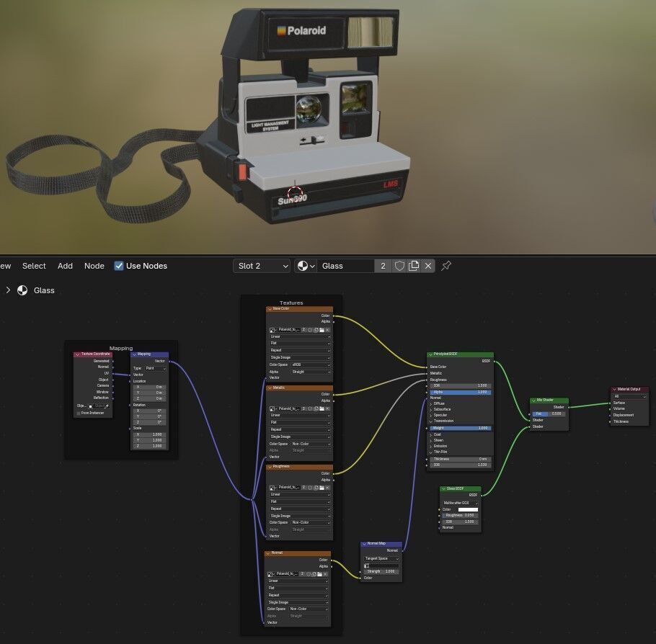This screenshot has width=656, height=644.
Task: Open the All target dropdown in Material Output
Action: click(x=629, y=396)
